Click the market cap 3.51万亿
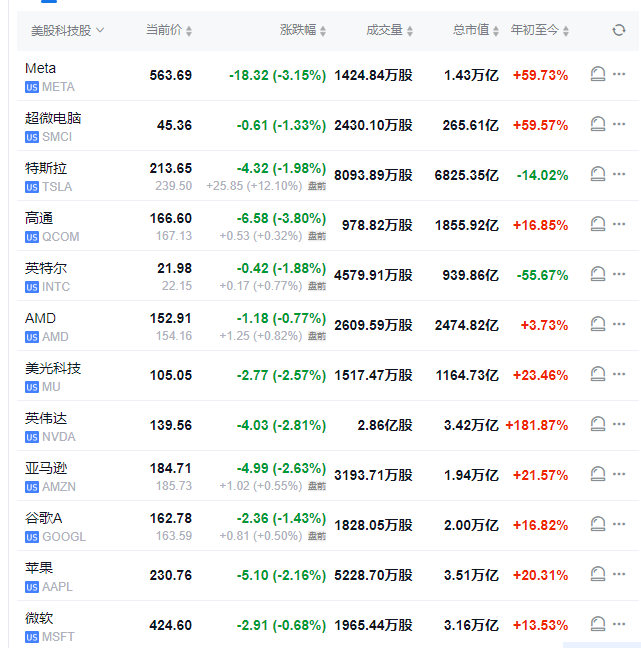Viewport: 641px width, 648px height. pyautogui.click(x=471, y=575)
